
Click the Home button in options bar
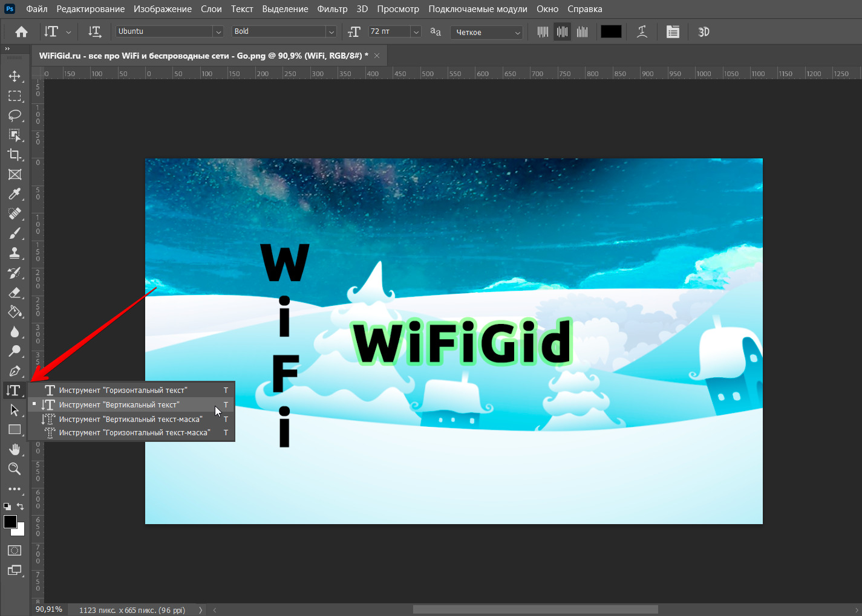(21, 32)
